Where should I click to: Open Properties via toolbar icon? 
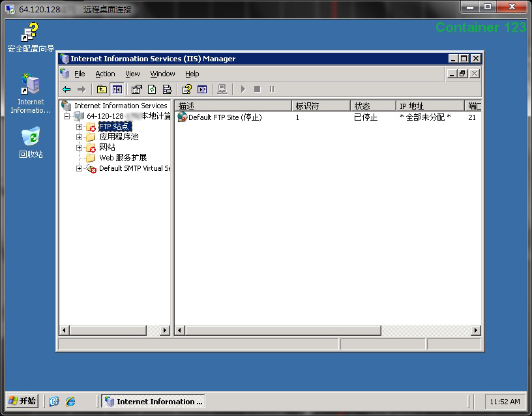136,89
